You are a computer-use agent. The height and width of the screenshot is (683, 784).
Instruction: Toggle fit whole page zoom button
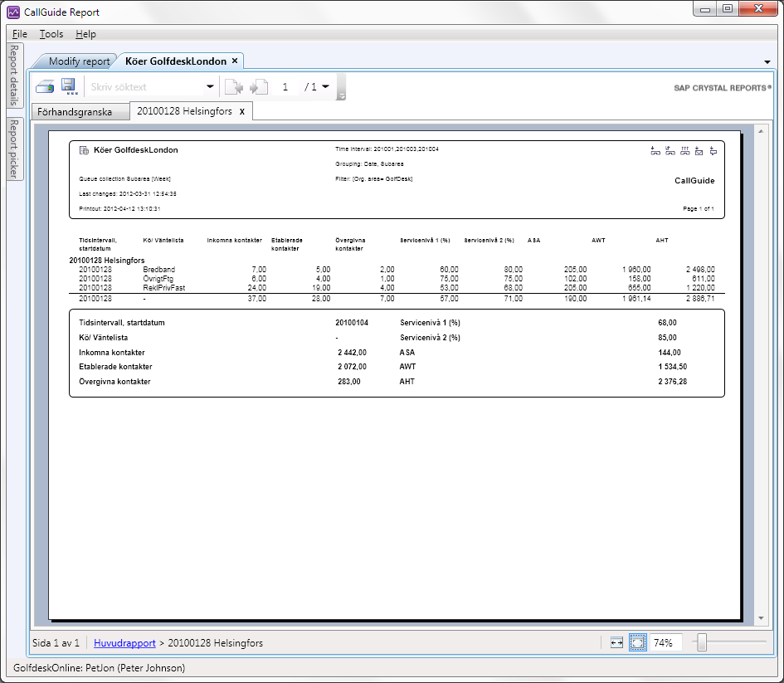637,642
